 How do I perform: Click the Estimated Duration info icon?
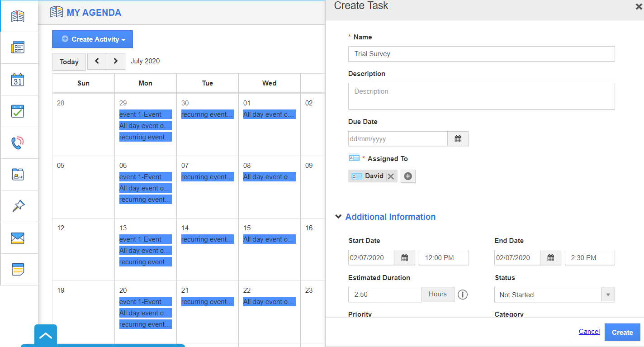pyautogui.click(x=462, y=295)
